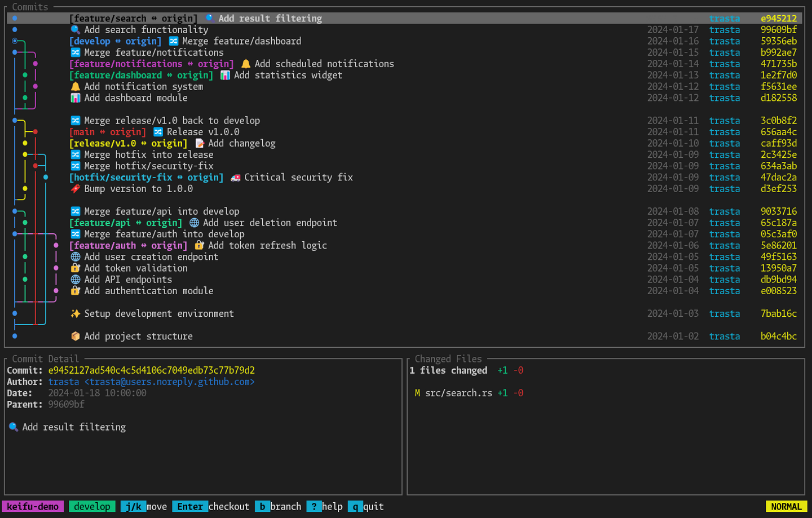Click the globe icon for Add user deletion endpoint

click(194, 223)
